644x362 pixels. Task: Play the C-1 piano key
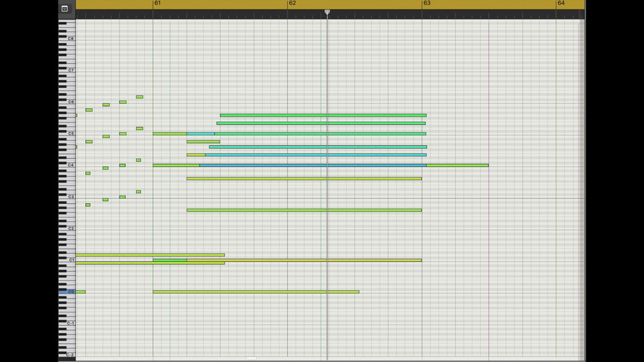click(x=67, y=323)
